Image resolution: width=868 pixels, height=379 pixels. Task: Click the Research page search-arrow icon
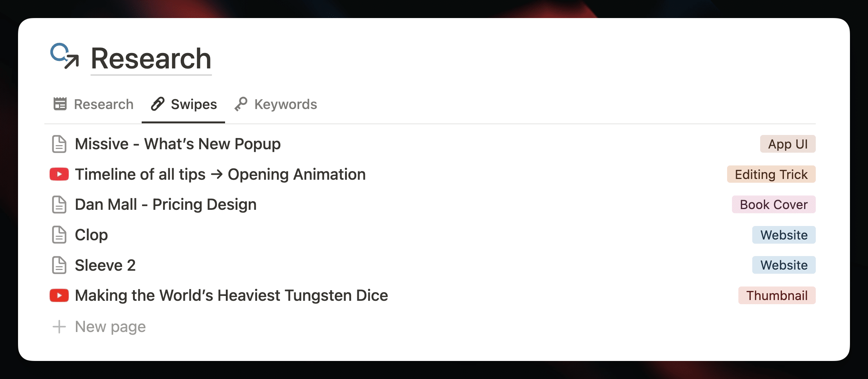coord(65,56)
